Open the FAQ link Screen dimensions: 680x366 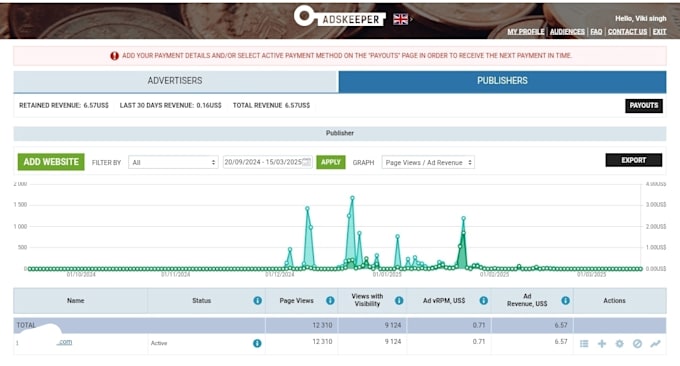point(596,32)
